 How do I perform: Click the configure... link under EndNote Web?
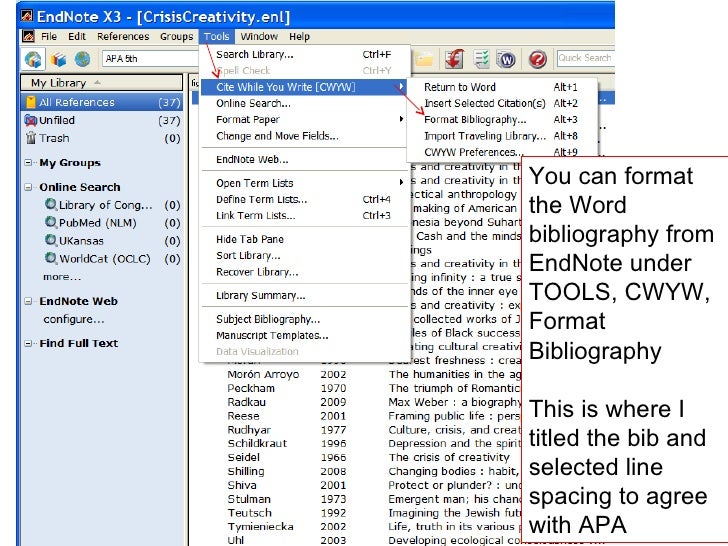coord(73,319)
